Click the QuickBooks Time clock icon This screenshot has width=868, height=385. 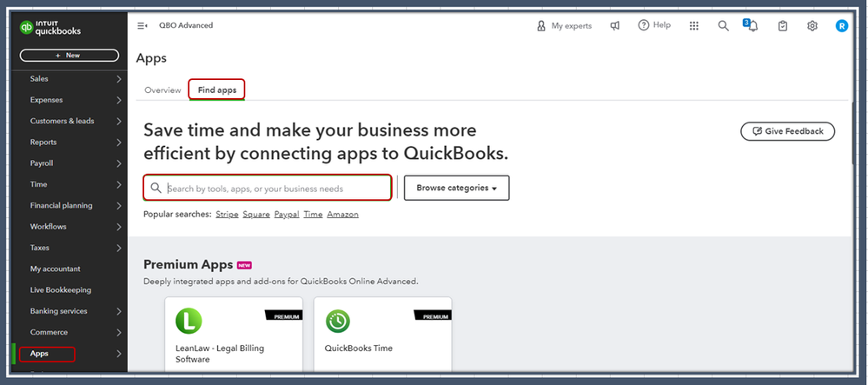338,322
